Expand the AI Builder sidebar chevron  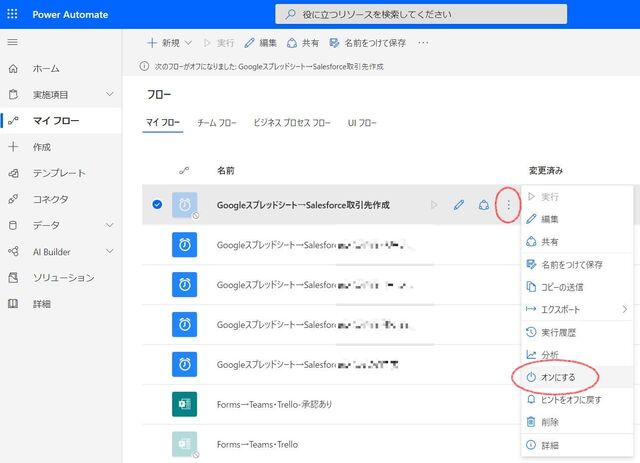(109, 251)
